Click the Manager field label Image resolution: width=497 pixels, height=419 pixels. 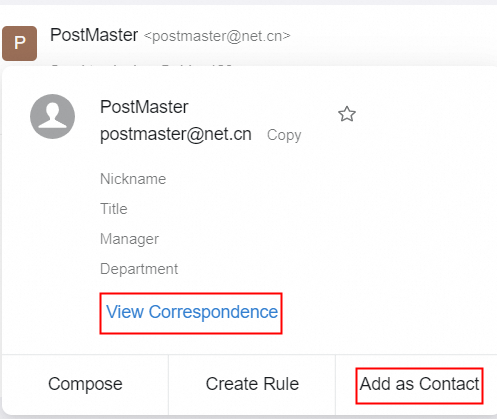[129, 239]
